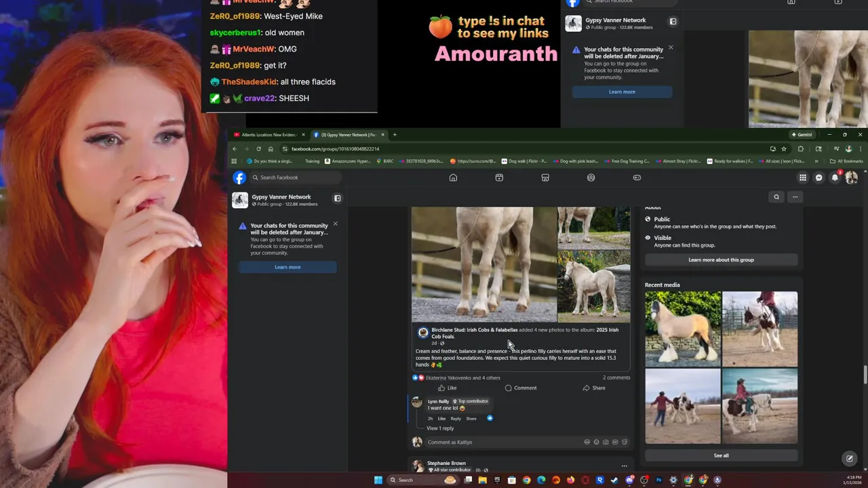Image resolution: width=868 pixels, height=488 pixels.
Task: Open Photoshop from the taskbar
Action: [x=658, y=480]
